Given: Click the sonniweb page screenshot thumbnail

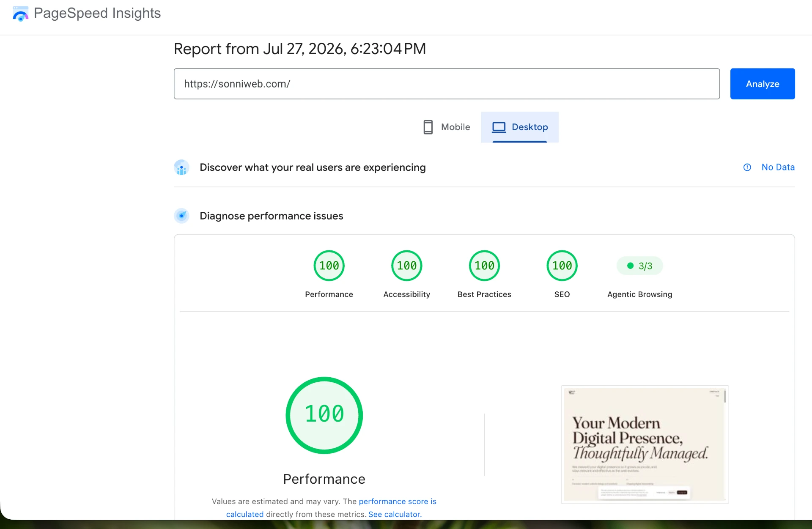Looking at the screenshot, I should point(645,444).
